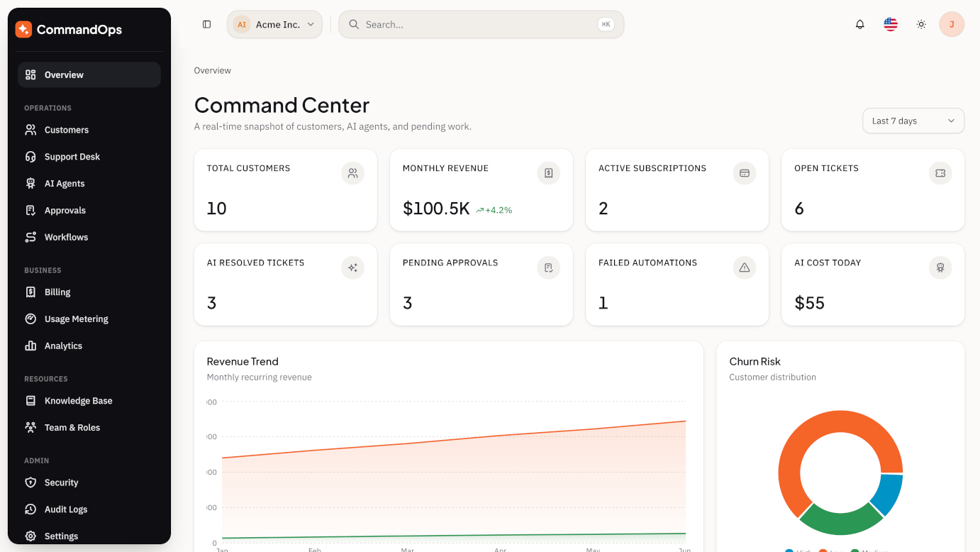Focus the Search input field
The image size is (980, 552).
tap(481, 24)
